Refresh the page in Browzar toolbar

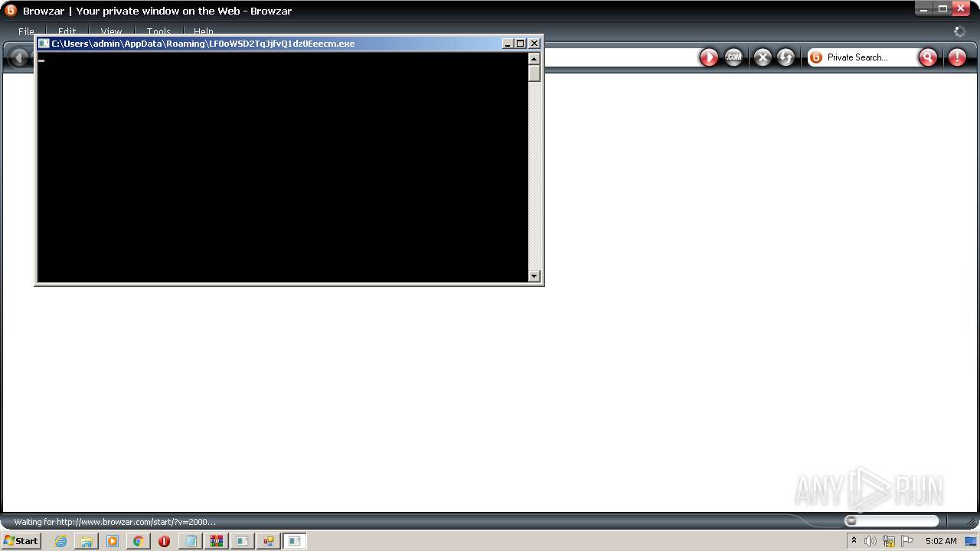(786, 57)
